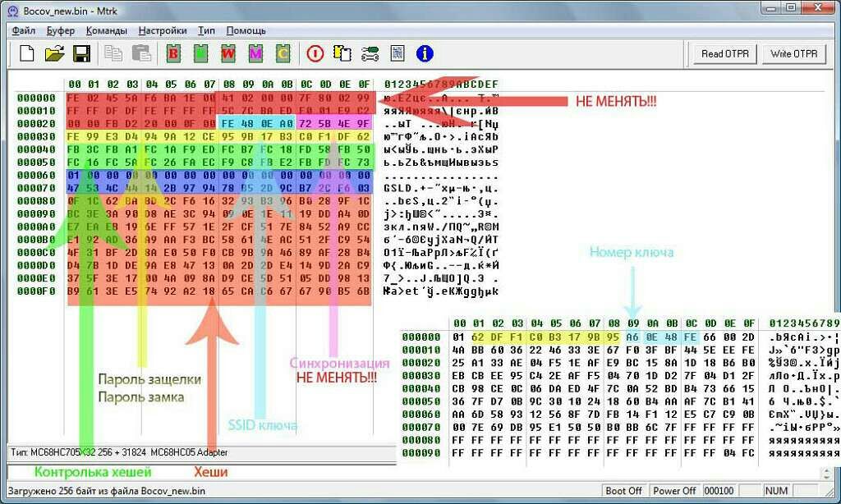Open the Тип menu
This screenshot has width=841, height=504.
[x=206, y=30]
